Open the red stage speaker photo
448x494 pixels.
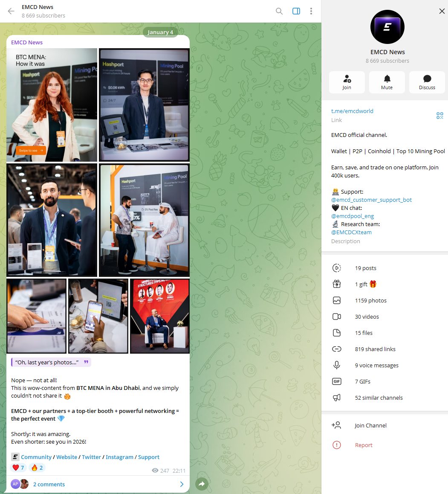click(159, 316)
